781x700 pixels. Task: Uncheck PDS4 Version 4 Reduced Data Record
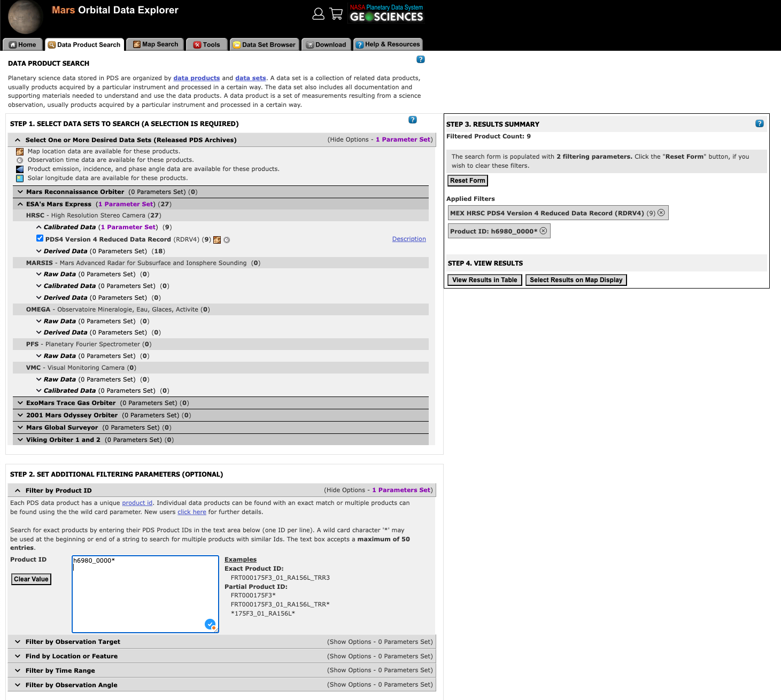pyautogui.click(x=40, y=238)
